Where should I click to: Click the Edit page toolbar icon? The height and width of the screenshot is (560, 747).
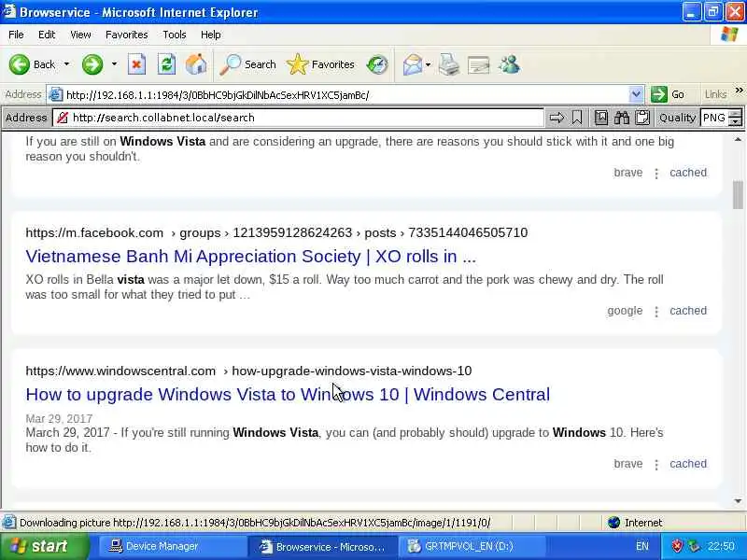(x=479, y=64)
